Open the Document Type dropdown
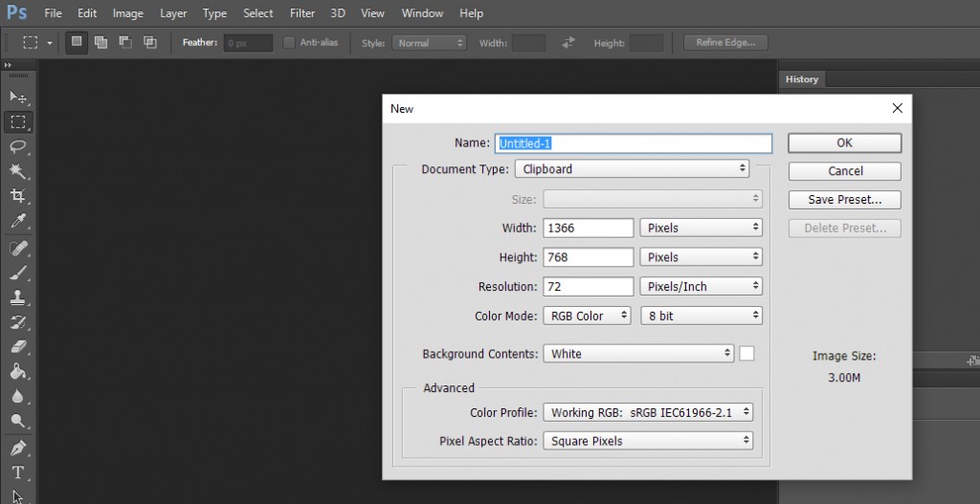The height and width of the screenshot is (504, 980). [x=632, y=168]
